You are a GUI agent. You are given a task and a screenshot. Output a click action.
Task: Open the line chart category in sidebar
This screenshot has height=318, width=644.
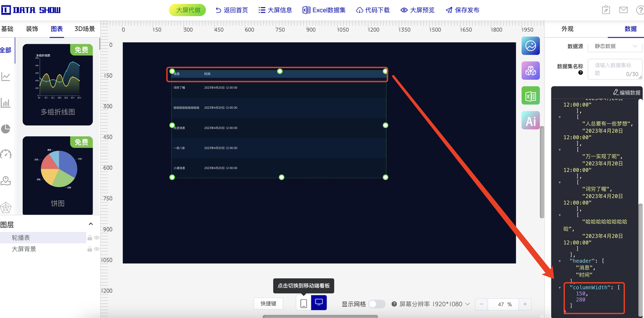[6, 76]
